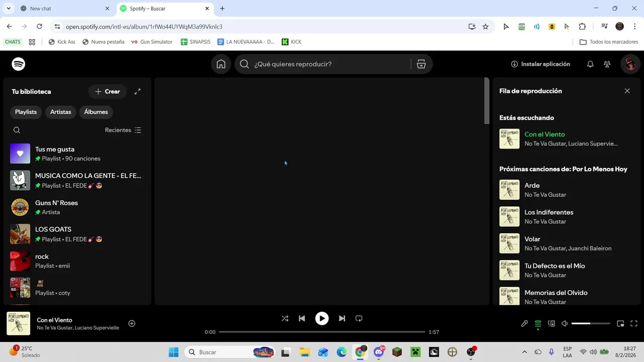Enter full screen player mode
This screenshot has height=362, width=644.
coord(634,323)
